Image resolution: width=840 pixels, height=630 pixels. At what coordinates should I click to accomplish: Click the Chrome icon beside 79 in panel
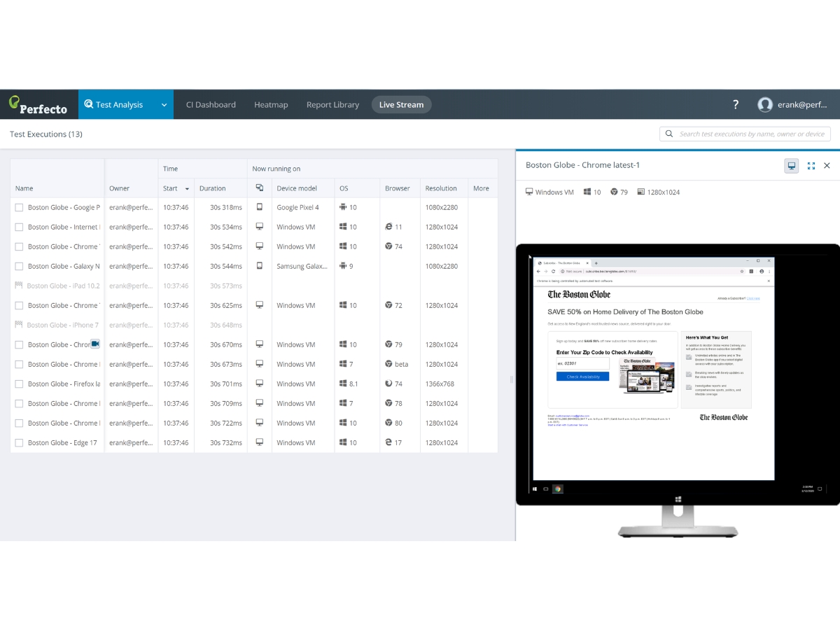[614, 192]
